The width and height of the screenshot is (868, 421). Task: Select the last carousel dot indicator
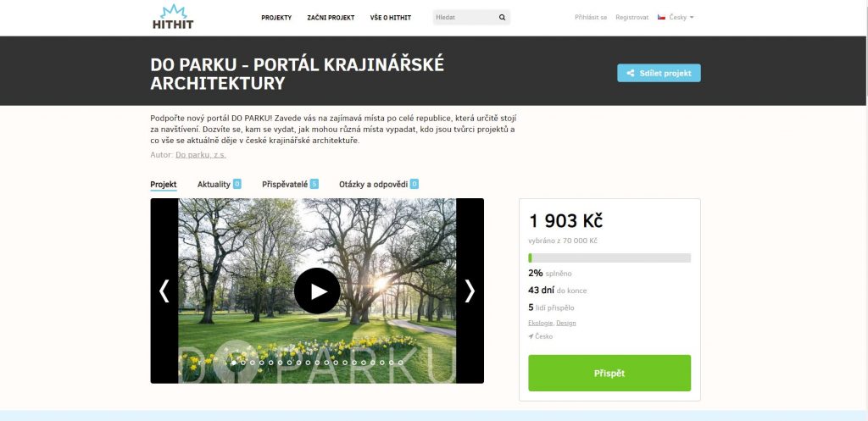(400, 363)
